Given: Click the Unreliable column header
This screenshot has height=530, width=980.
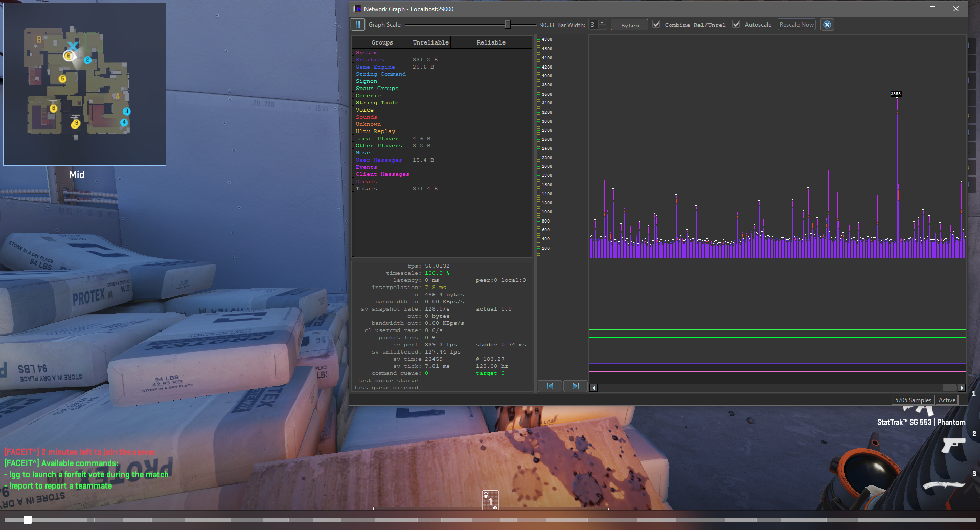Looking at the screenshot, I should click(430, 42).
